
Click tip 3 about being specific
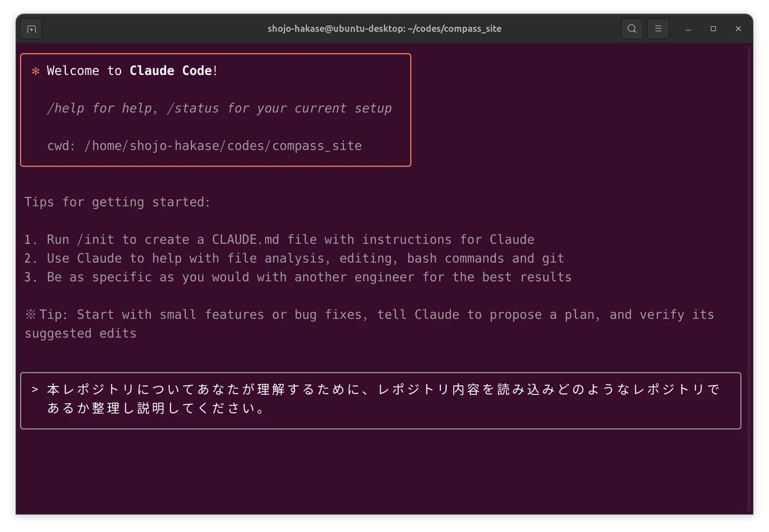298,278
